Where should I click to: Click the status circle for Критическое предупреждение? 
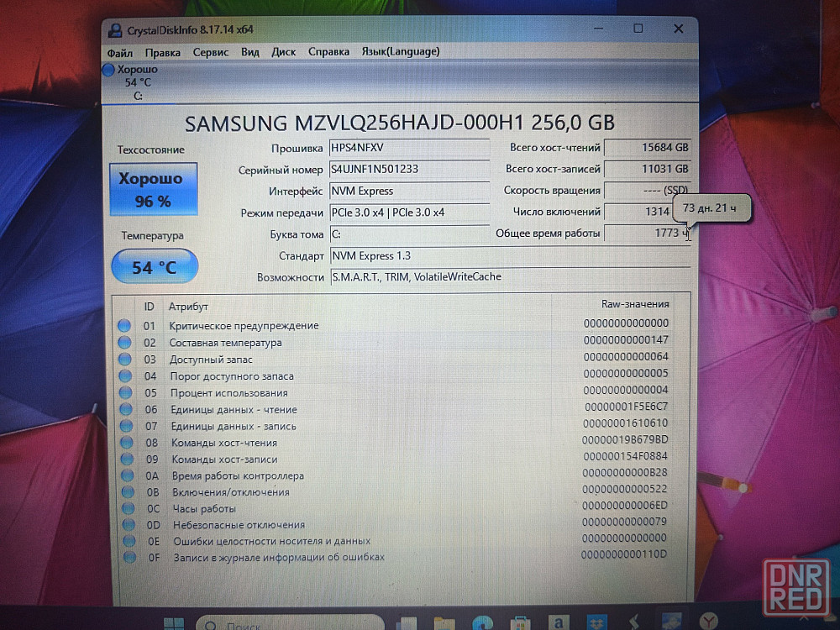124,325
